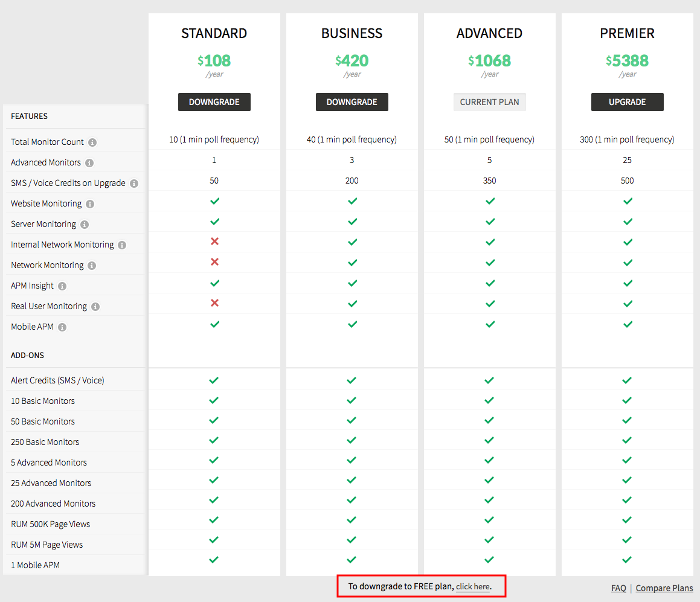
Task: Click info icon beside Mobile APM
Action: pos(62,327)
